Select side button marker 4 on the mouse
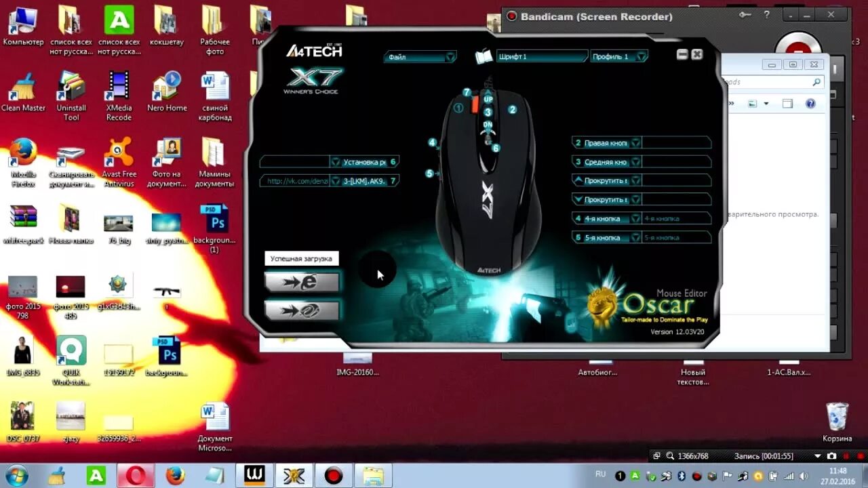The height and width of the screenshot is (488, 868). 432,142
